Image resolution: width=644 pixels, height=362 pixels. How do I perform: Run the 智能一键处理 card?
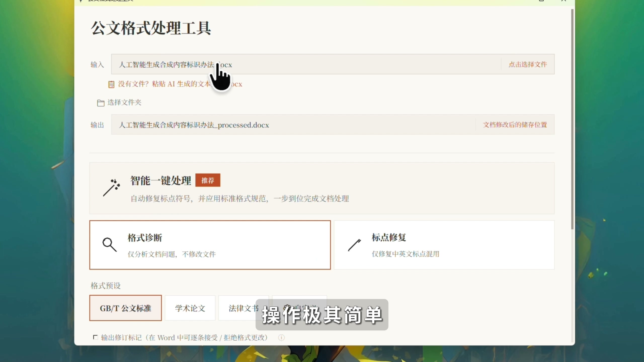point(322,188)
